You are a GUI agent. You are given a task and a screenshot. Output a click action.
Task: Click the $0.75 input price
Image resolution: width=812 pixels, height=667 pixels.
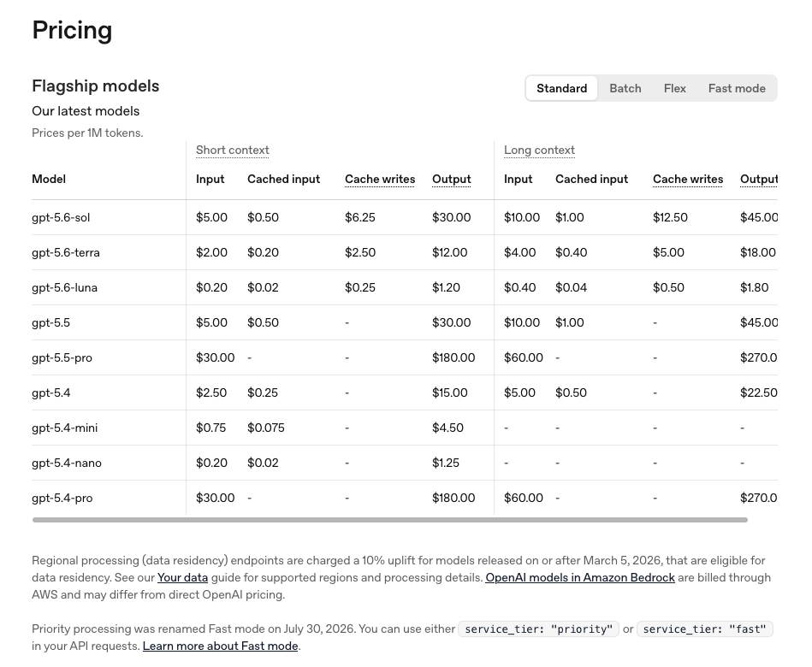point(210,428)
